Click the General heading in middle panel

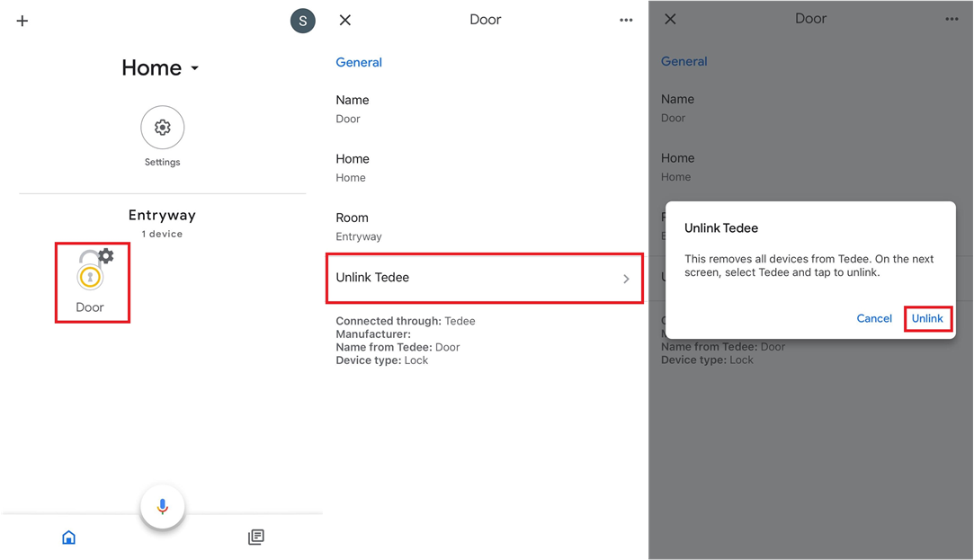coord(359,62)
